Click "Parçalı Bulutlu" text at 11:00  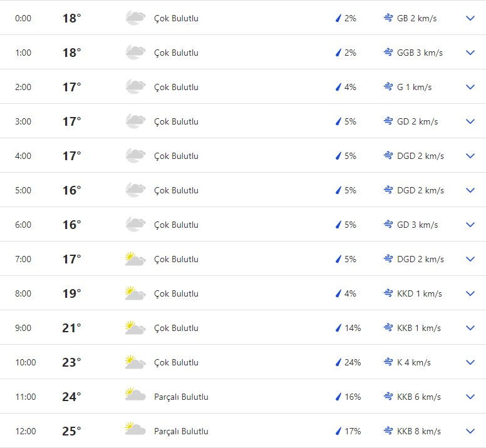click(x=181, y=397)
